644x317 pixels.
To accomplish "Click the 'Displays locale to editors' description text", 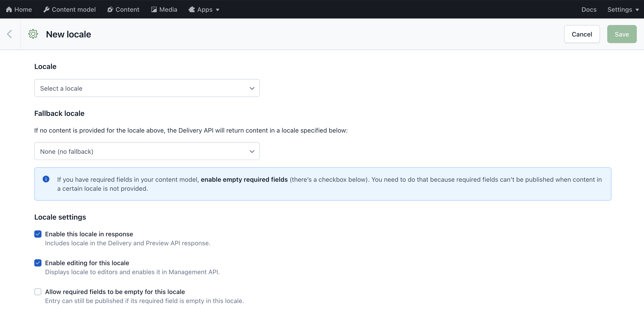I will pos(132,272).
